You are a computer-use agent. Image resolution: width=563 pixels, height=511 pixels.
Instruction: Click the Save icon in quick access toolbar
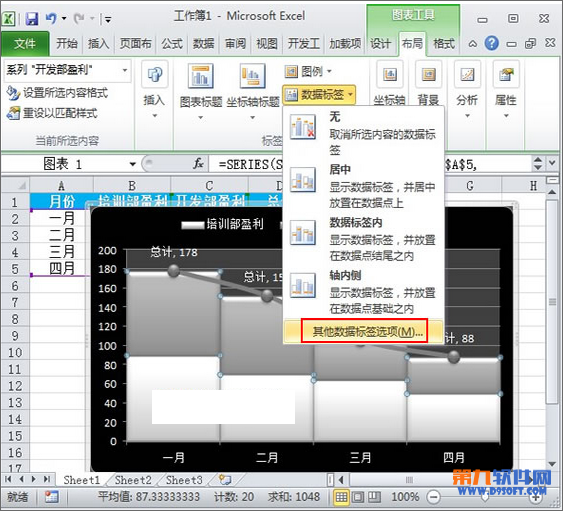tap(32, 18)
